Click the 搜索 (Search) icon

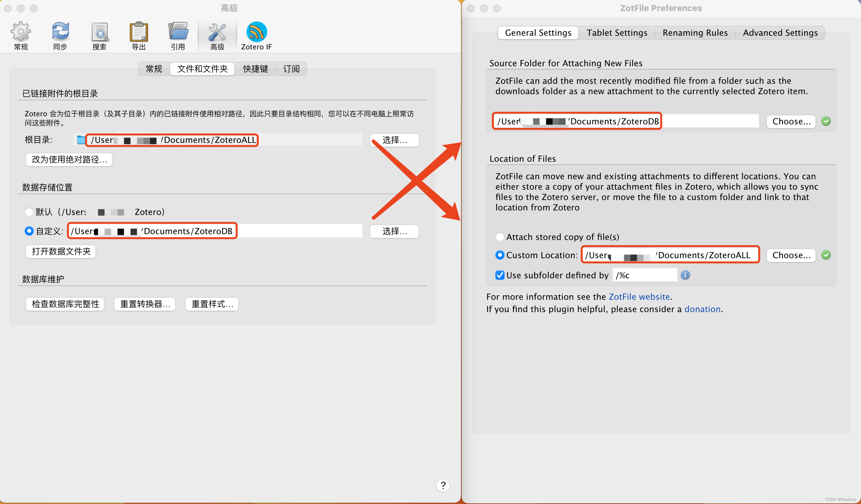[x=98, y=34]
